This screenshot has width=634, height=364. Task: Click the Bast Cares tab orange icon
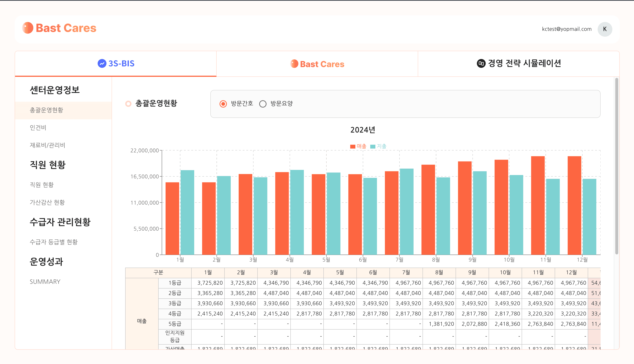tap(294, 64)
